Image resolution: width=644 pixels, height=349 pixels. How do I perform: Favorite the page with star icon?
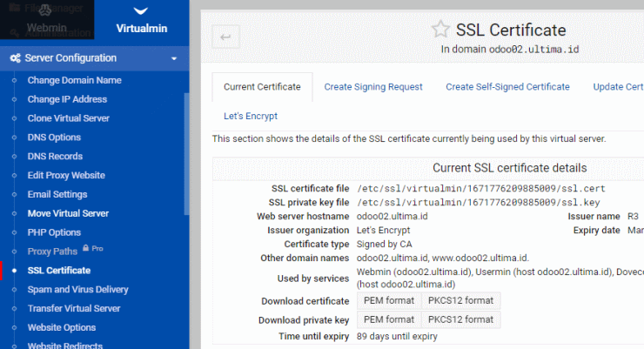tap(440, 30)
